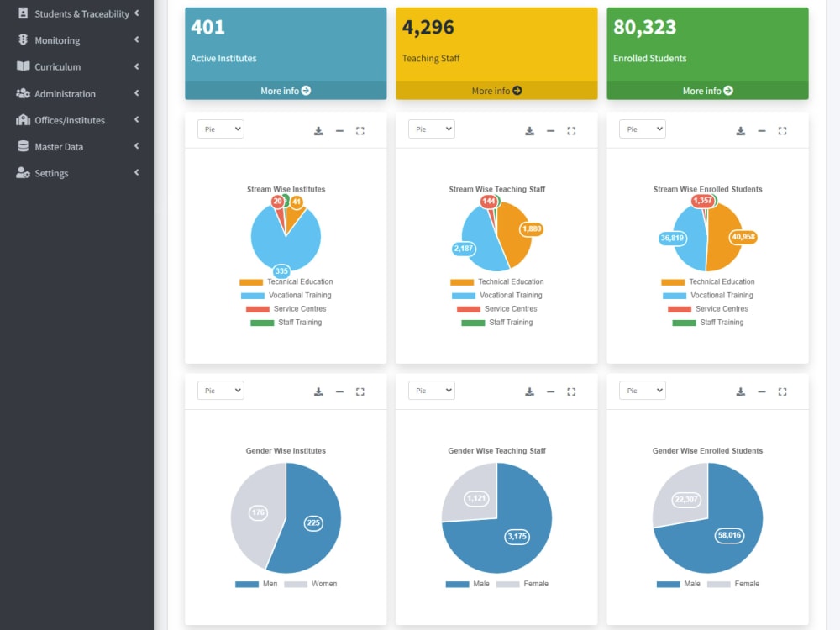Collapse the Stream Wise Enrolled Students chart
840x630 pixels.
761,131
